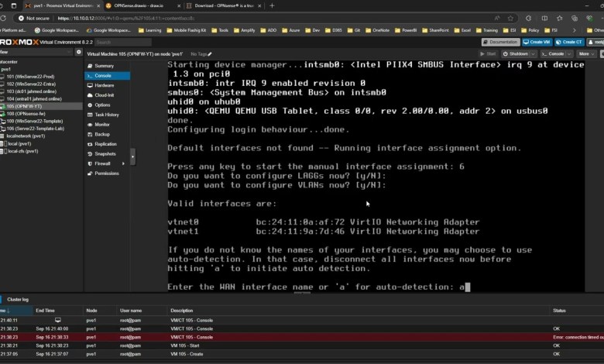Open browser extensions icon
This screenshot has width=604, height=364.
(x=528, y=18)
